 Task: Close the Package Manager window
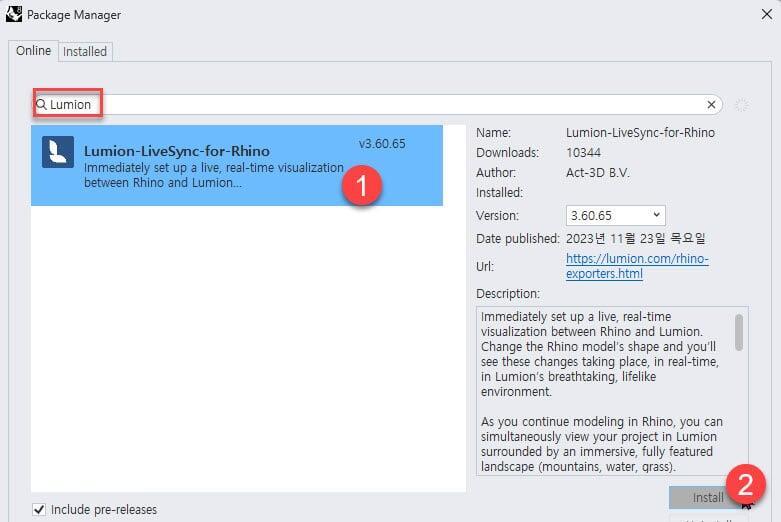click(x=767, y=14)
